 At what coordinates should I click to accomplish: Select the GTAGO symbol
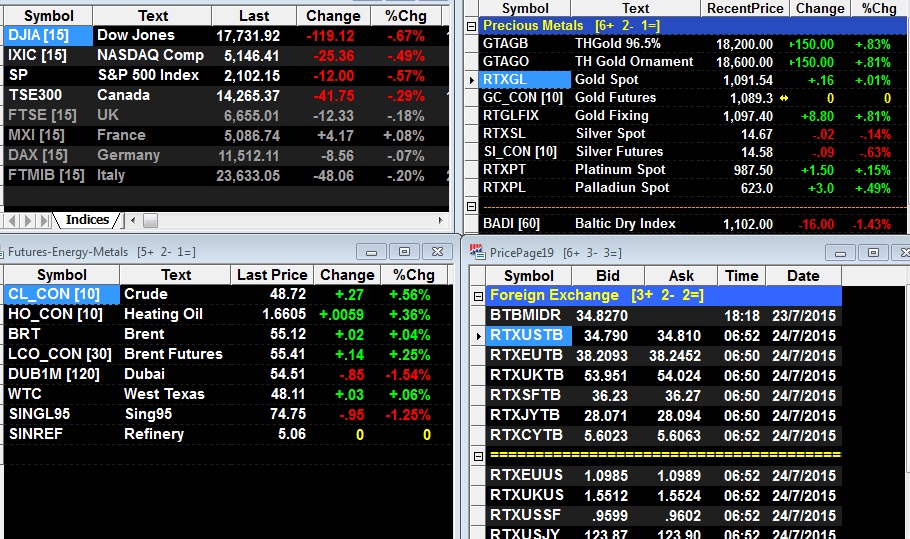tap(525, 62)
